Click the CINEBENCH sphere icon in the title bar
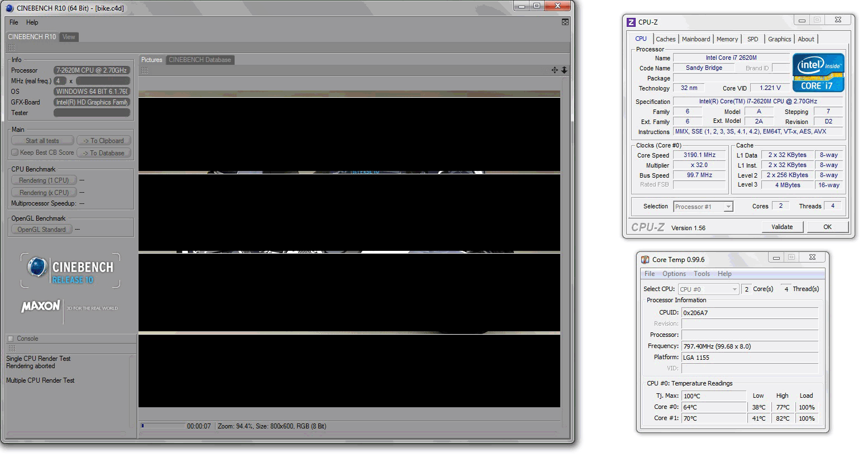Viewport: 868px width, 462px height. pyautogui.click(x=9, y=8)
